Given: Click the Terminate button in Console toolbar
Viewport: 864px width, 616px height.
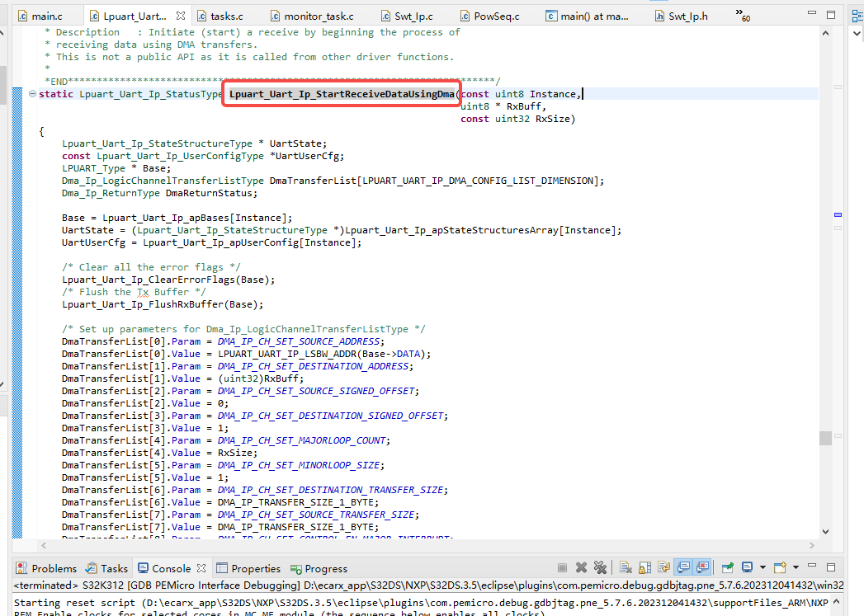Looking at the screenshot, I should coord(562,567).
